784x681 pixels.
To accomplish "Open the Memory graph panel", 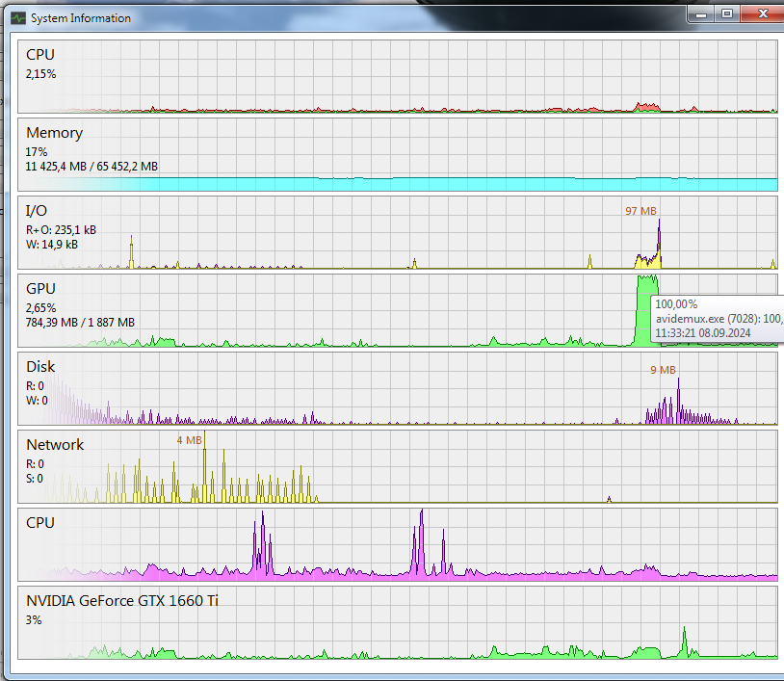I will [x=398, y=154].
